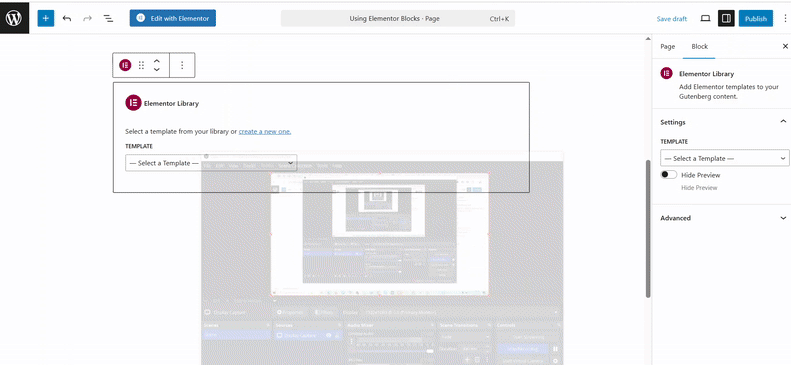
Task: Click the editor vertical scrollbar
Action: (x=648, y=229)
